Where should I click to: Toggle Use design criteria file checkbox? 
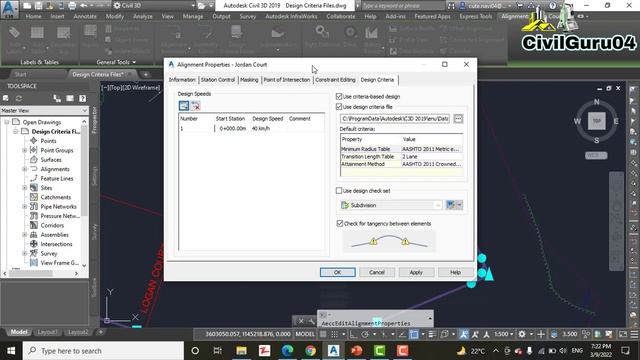[x=339, y=107]
